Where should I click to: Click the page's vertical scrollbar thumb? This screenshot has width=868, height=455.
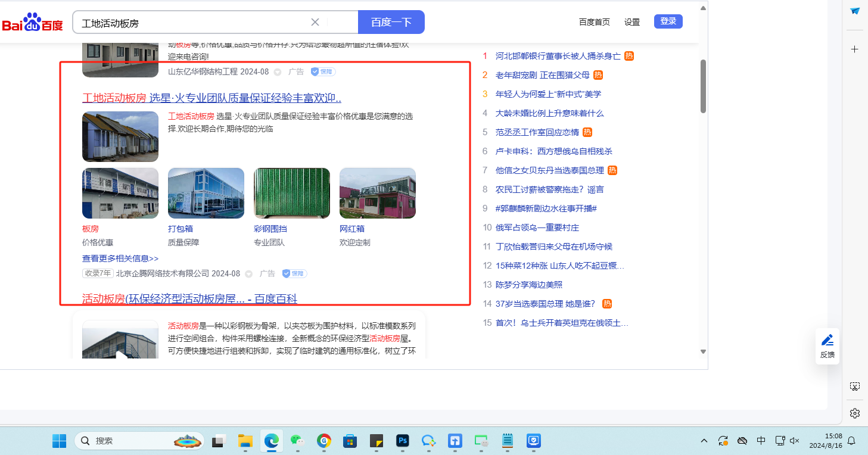click(x=703, y=86)
